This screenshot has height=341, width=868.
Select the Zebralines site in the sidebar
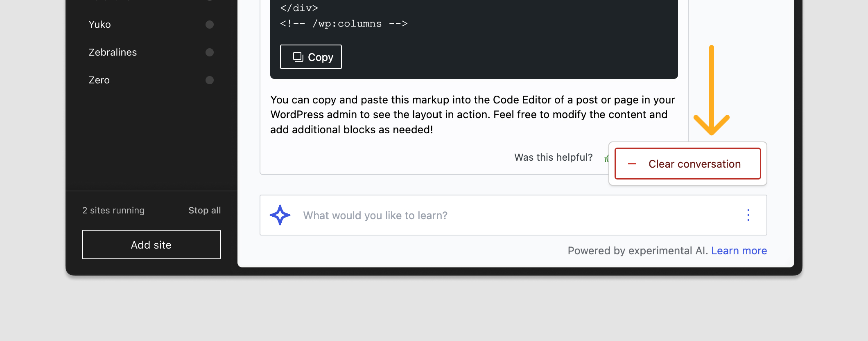pos(113,52)
